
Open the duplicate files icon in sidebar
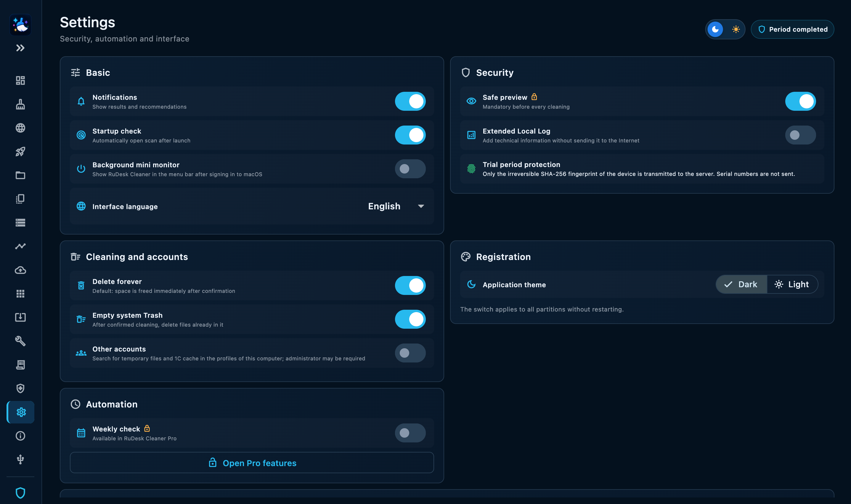tap(20, 199)
